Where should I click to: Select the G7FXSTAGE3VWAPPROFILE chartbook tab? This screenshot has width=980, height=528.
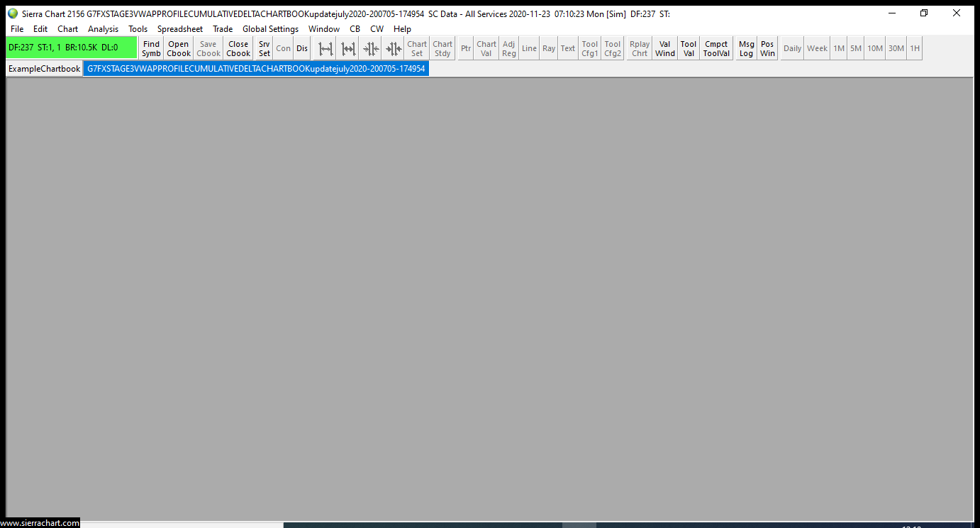click(256, 69)
